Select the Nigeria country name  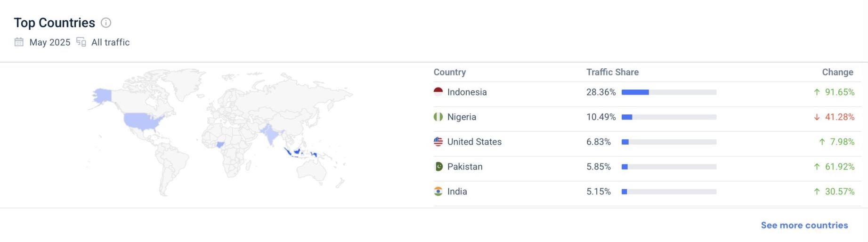pos(462,117)
